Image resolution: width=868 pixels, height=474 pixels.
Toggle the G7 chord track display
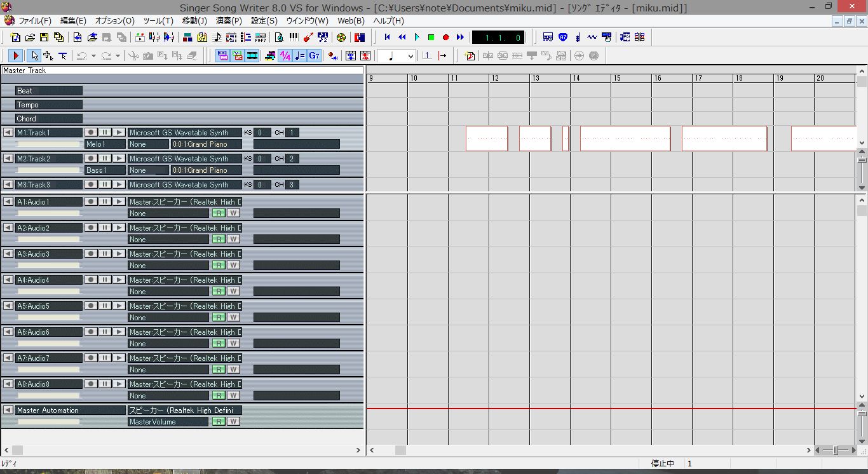click(x=315, y=56)
